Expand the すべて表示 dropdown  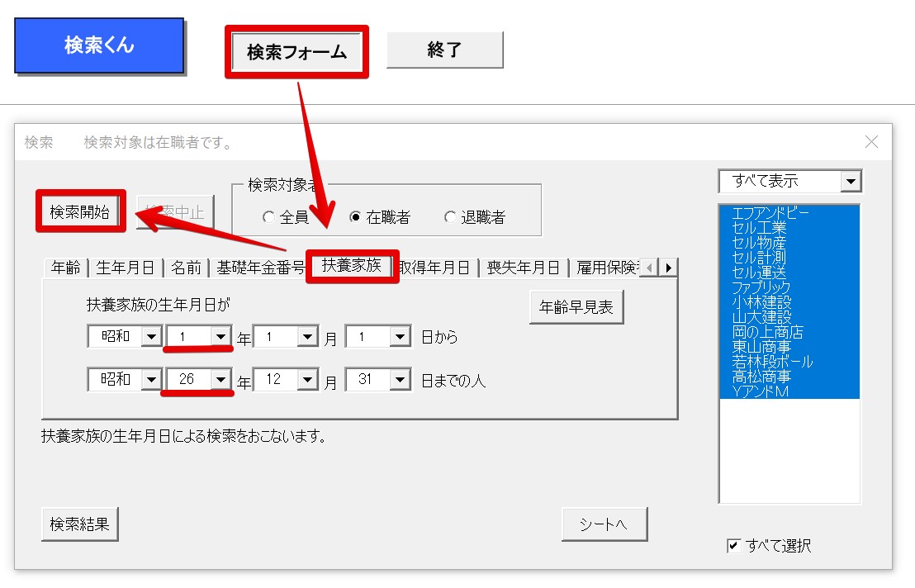point(851,182)
